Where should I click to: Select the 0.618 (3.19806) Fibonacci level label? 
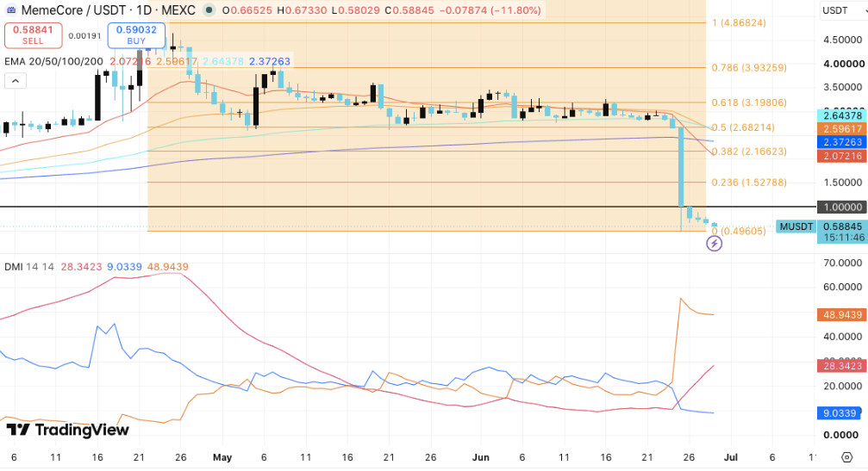tap(749, 102)
